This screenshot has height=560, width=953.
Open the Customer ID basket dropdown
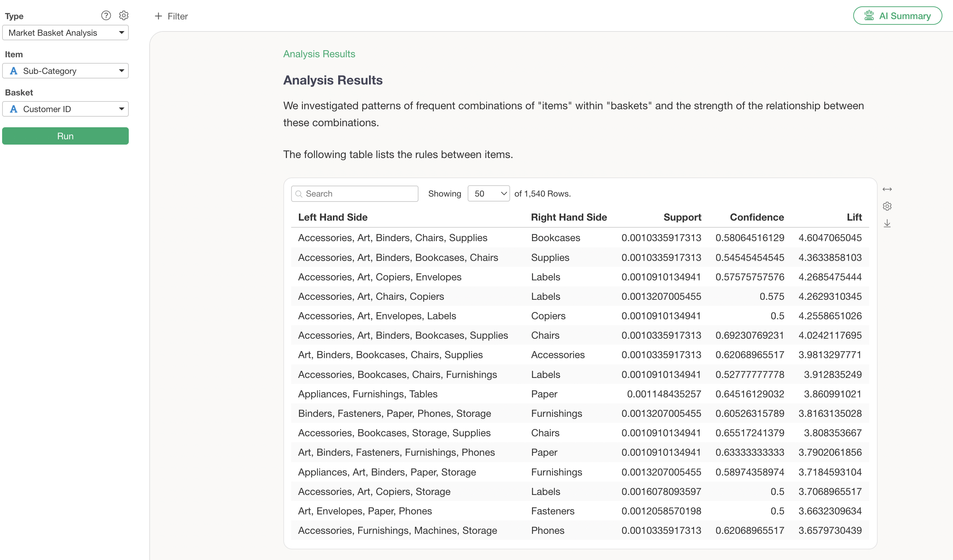pos(65,109)
